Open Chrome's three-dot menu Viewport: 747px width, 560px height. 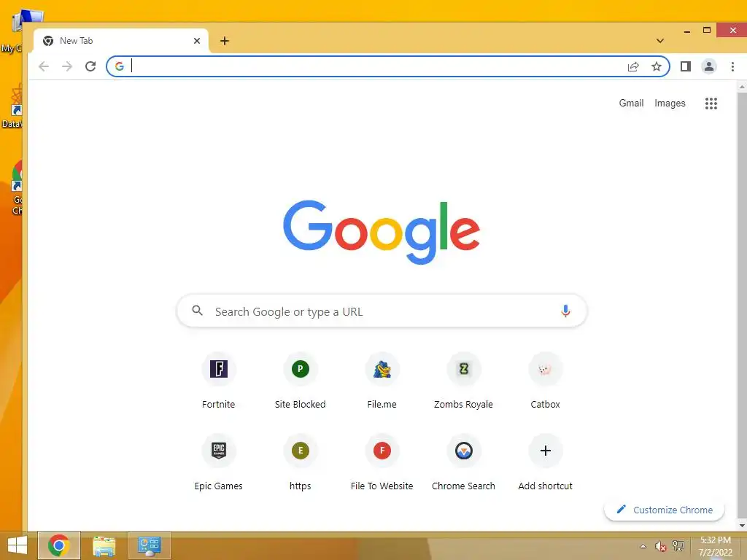point(732,66)
